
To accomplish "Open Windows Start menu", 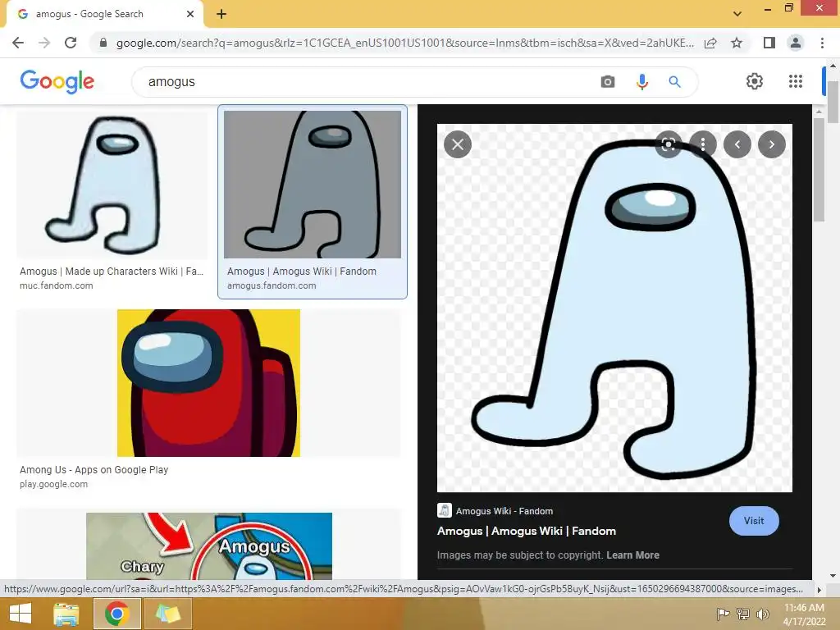I will point(21,614).
